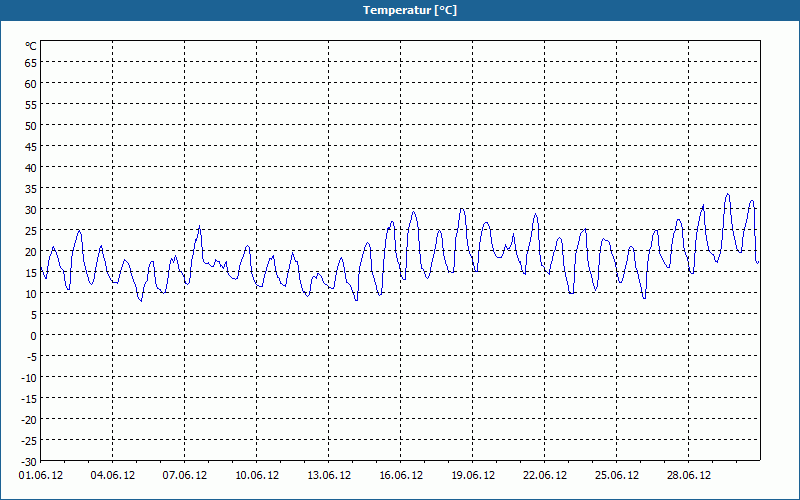Click the temperature peak reaching 30 near 19.06.12
Image resolution: width=800 pixels, height=500 pixels.
[462, 209]
